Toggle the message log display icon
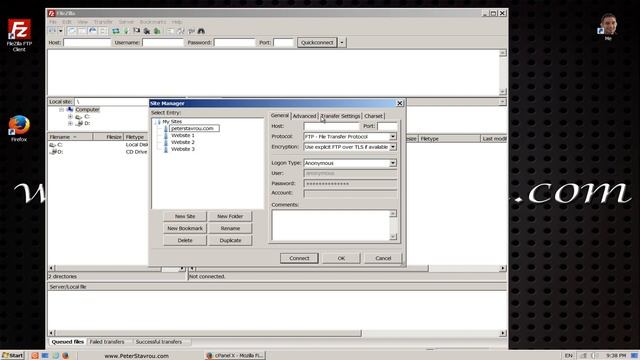 pos(72,31)
